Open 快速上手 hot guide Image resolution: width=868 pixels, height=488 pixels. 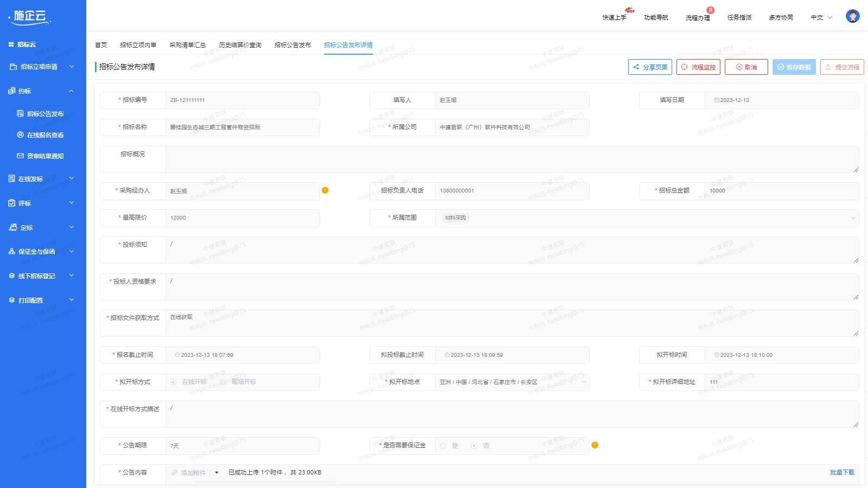click(614, 17)
